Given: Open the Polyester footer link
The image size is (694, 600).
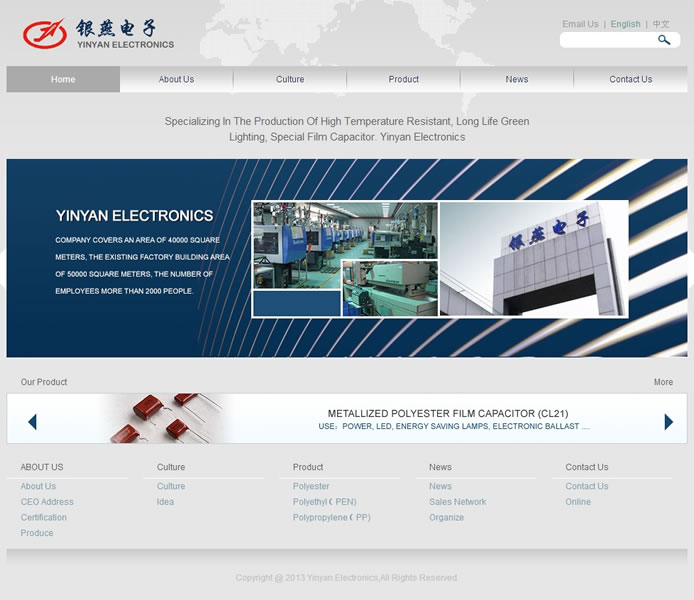Looking at the screenshot, I should point(311,486).
